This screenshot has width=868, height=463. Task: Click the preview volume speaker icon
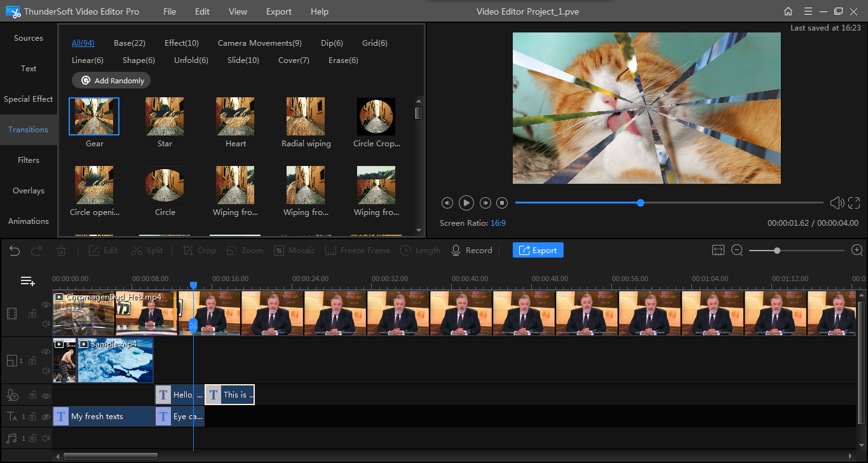coord(836,203)
